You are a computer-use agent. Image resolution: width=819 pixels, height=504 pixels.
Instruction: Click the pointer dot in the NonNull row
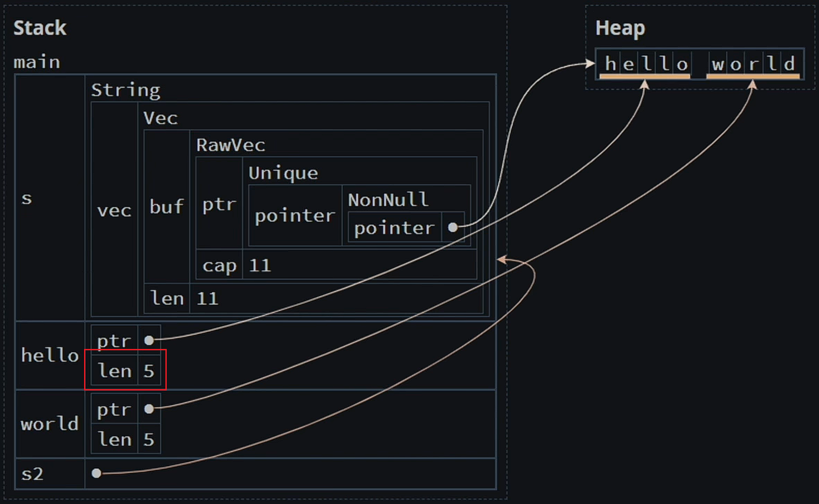coord(452,227)
